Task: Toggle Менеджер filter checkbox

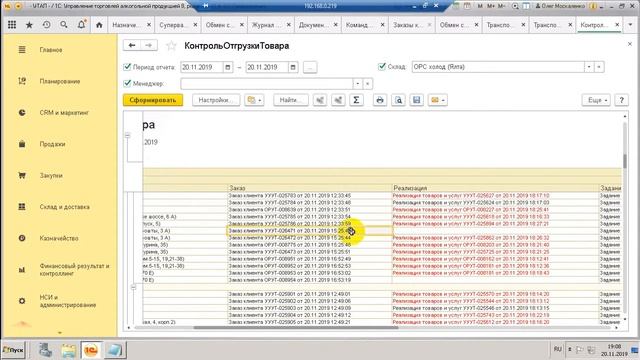Action: (x=127, y=83)
